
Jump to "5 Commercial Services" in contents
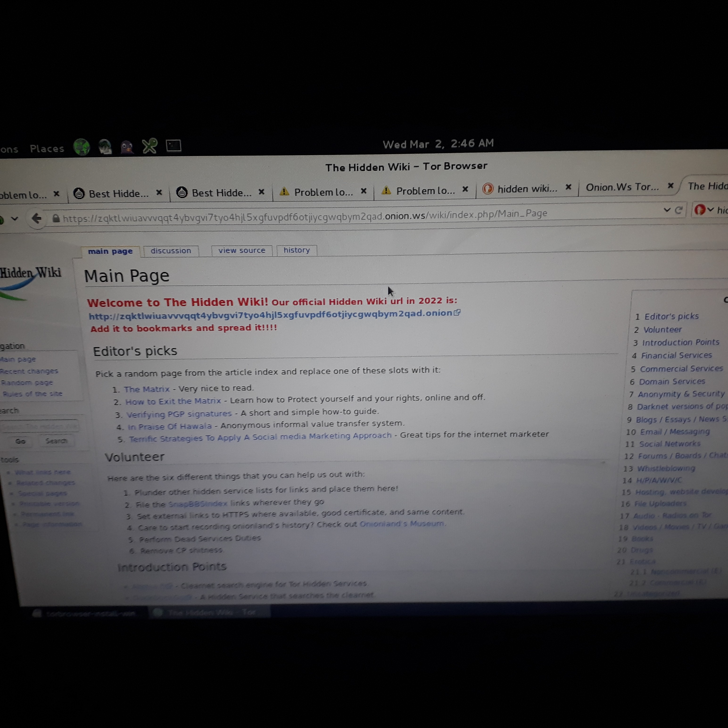[x=677, y=368]
